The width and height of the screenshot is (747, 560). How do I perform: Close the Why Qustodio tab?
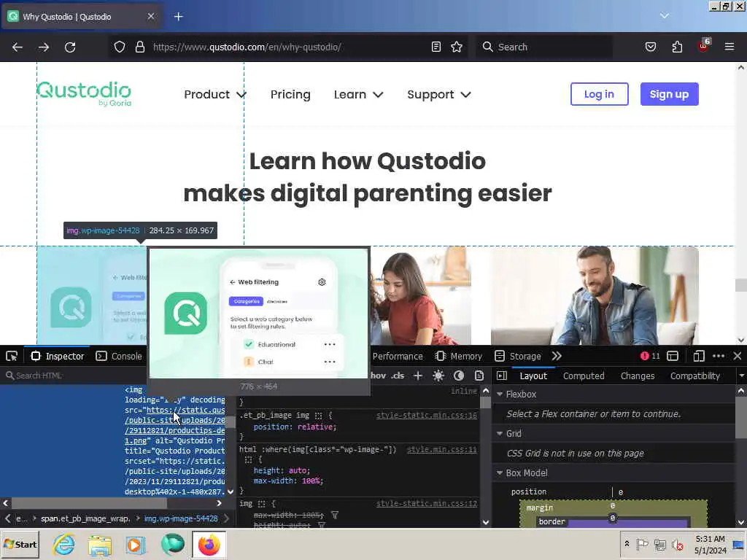pos(151,16)
